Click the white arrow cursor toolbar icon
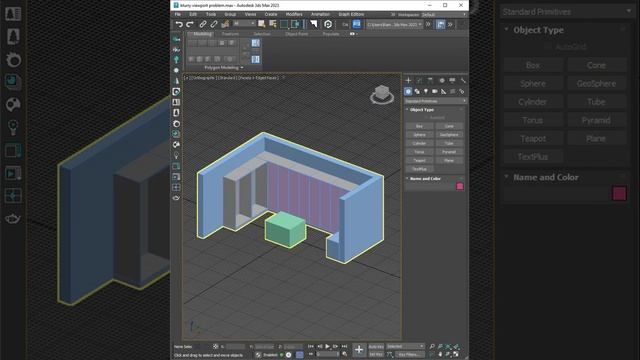Screen dimensions: 640x360 (x=313, y=24)
